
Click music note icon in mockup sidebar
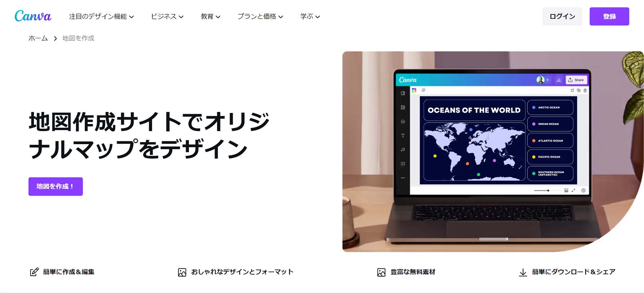(403, 150)
